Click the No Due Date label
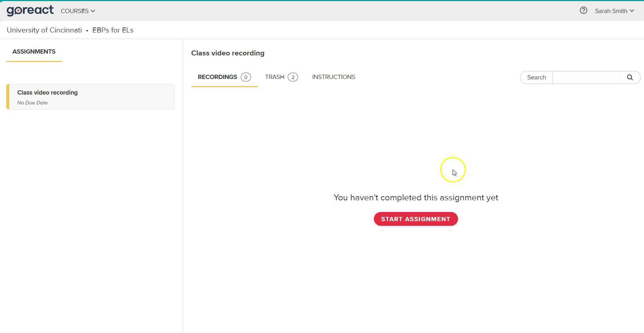Image resolution: width=644 pixels, height=333 pixels. point(32,103)
